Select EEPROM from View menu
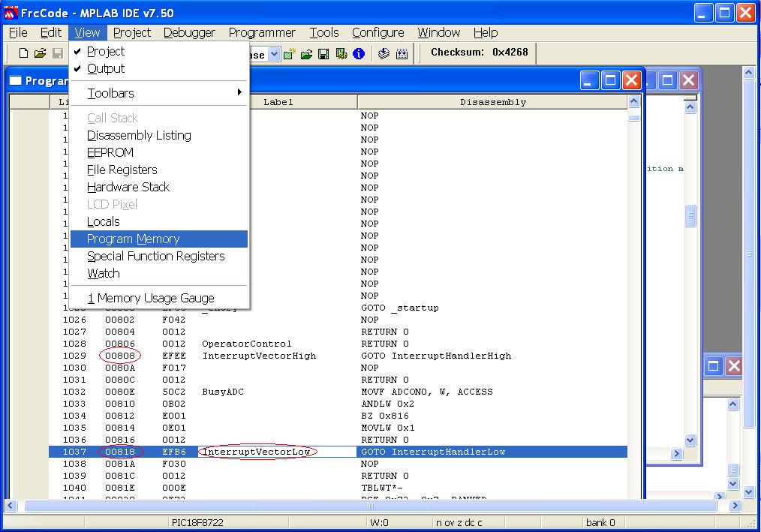Viewport: 761px width, 532px height. [x=158, y=152]
